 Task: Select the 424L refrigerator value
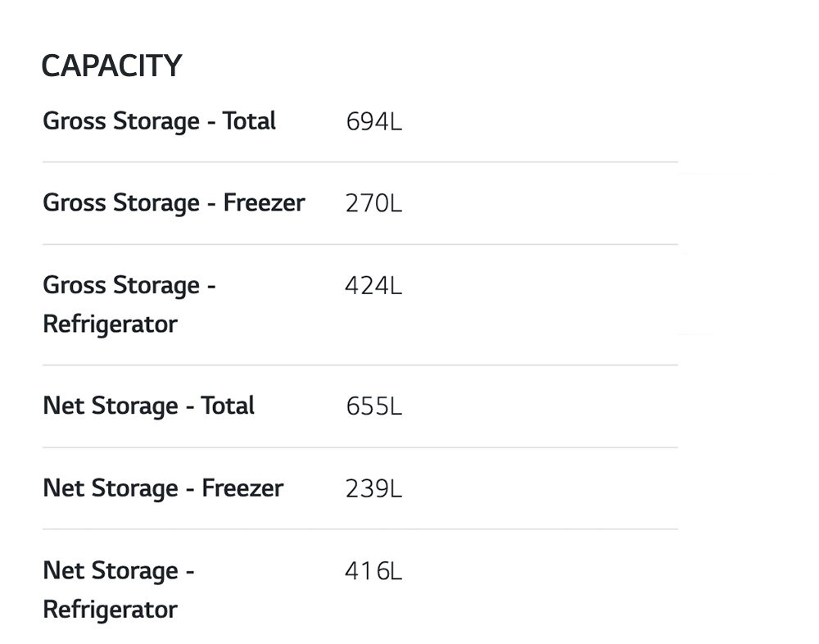pos(373,286)
